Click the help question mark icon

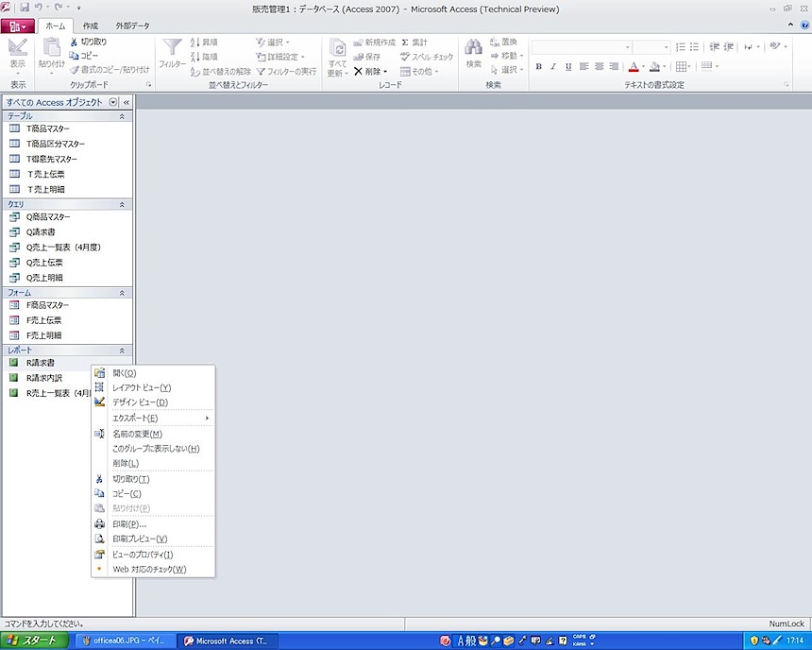(x=804, y=25)
